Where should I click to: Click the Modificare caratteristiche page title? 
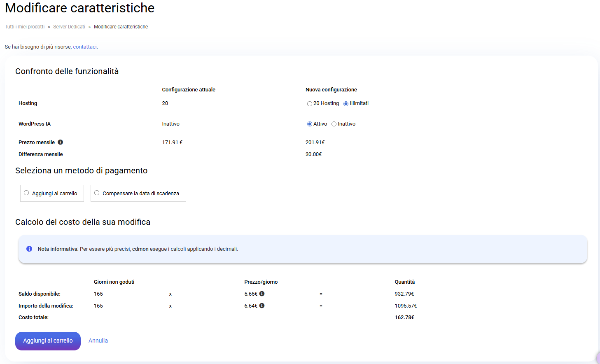(79, 8)
